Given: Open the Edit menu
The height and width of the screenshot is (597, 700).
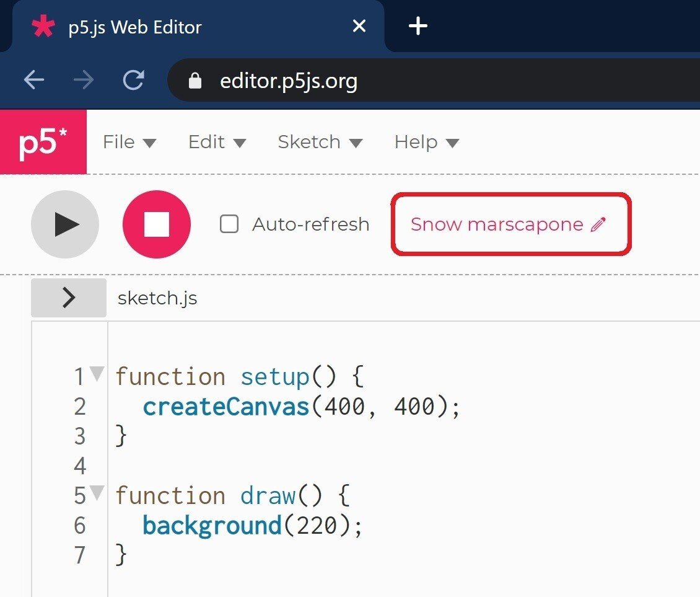Looking at the screenshot, I should pos(217,142).
